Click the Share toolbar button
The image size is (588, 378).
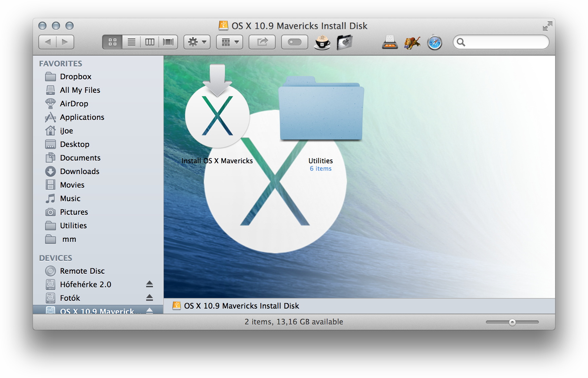tap(262, 42)
